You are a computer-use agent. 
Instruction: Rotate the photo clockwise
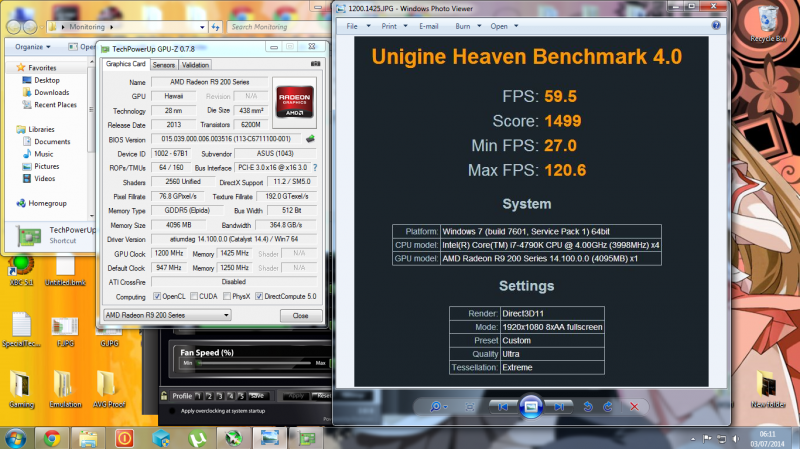point(608,407)
